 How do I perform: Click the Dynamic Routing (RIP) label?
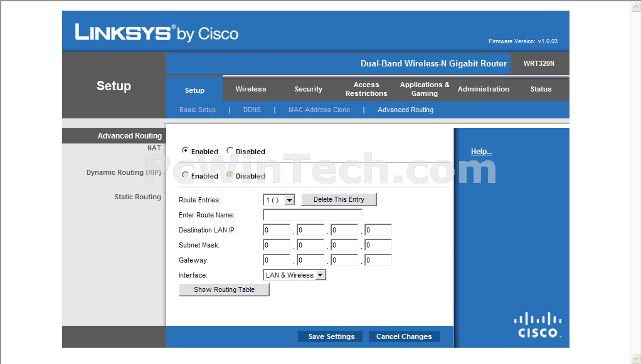point(124,172)
